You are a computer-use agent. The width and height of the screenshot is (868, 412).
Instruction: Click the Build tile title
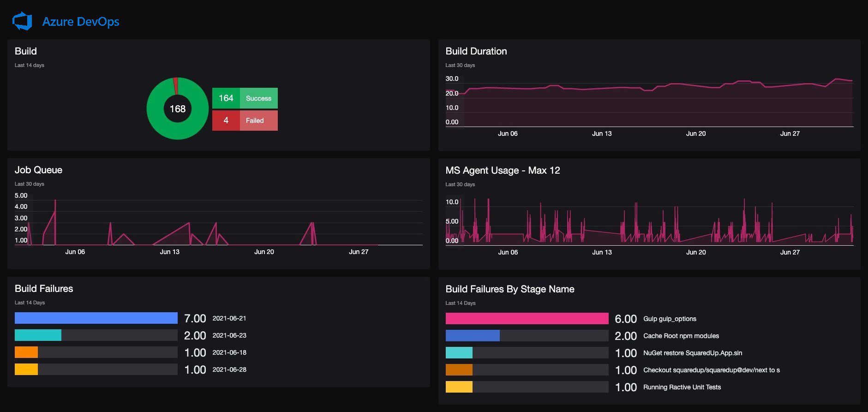pyautogui.click(x=26, y=51)
